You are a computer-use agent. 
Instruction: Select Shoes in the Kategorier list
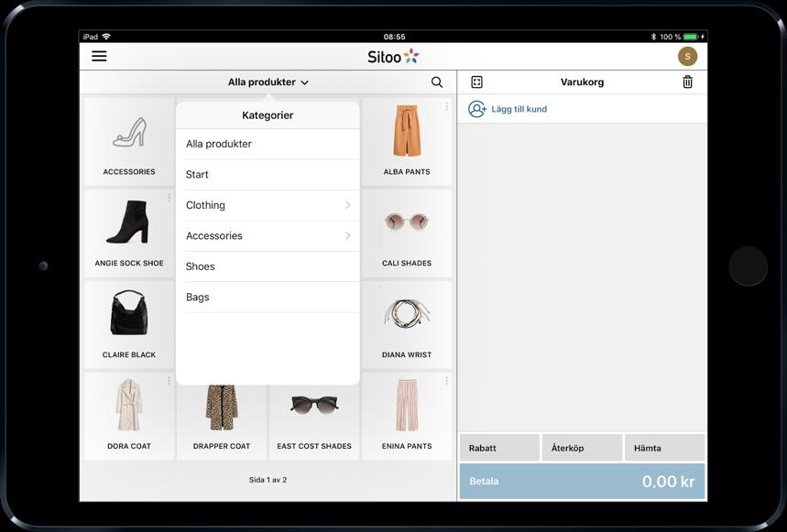tap(268, 266)
